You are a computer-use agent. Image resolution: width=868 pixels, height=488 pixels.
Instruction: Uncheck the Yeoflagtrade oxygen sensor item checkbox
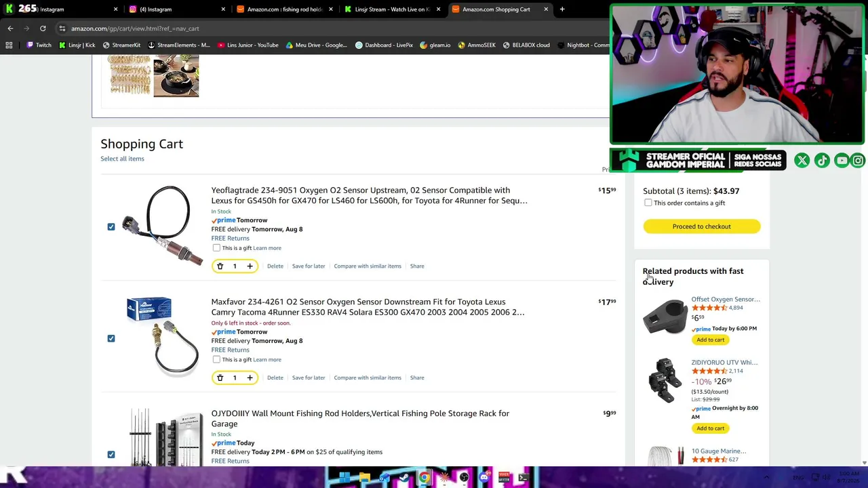111,227
